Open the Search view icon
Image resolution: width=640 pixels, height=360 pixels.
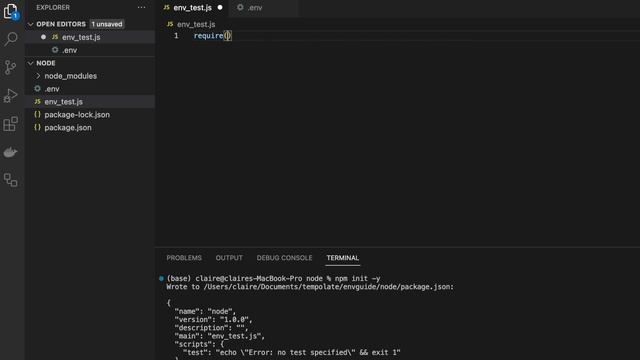coord(11,39)
